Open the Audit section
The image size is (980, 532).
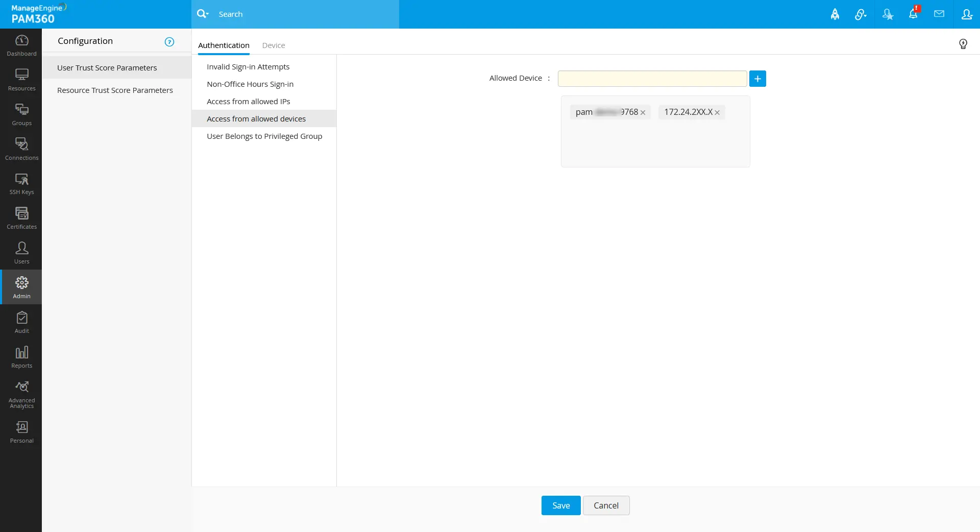coord(21,323)
